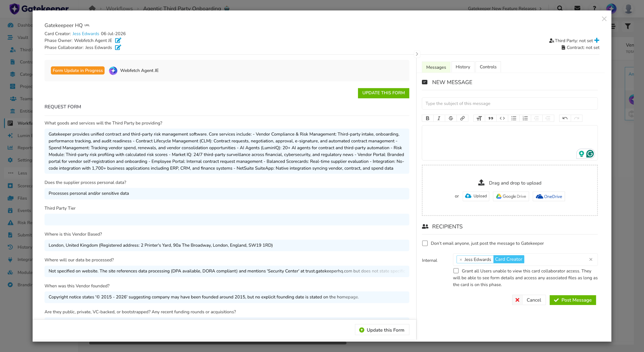Open search in the top bar
The image size is (644, 352).
[560, 8]
